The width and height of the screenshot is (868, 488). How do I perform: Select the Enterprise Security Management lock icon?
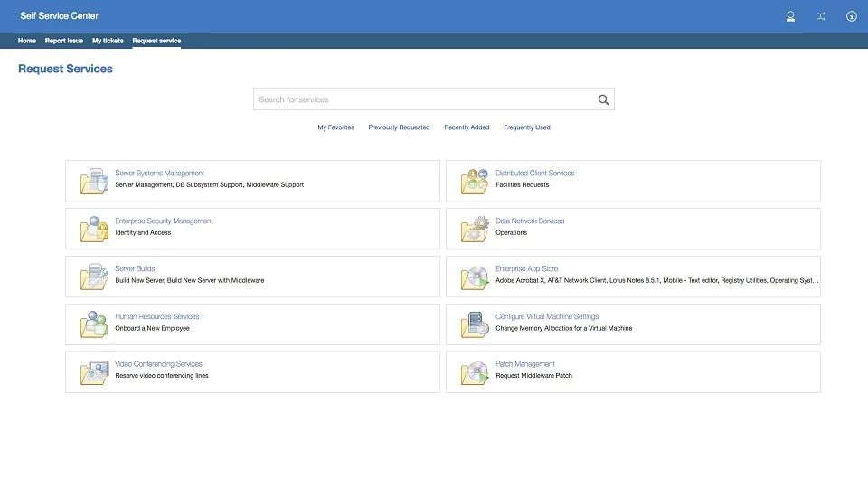tap(94, 229)
